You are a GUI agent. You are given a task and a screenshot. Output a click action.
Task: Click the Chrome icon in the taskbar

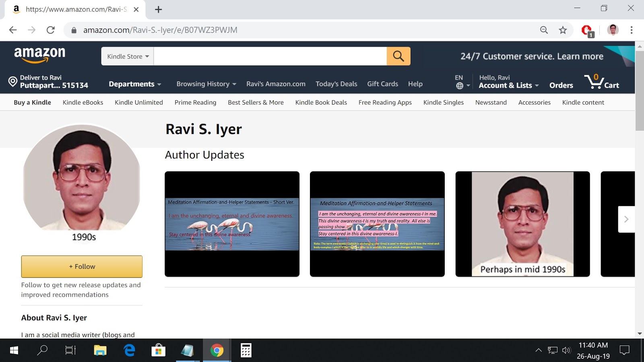point(217,351)
